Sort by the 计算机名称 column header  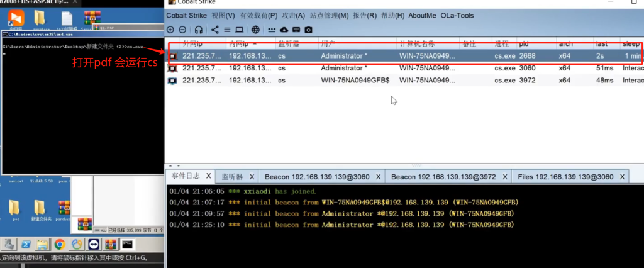(x=427, y=43)
